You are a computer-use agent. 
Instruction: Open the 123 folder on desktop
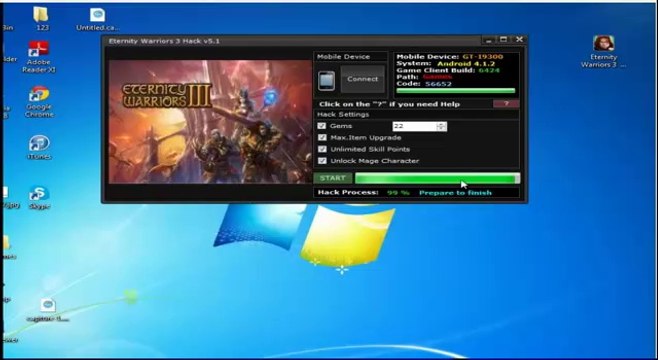[41, 19]
